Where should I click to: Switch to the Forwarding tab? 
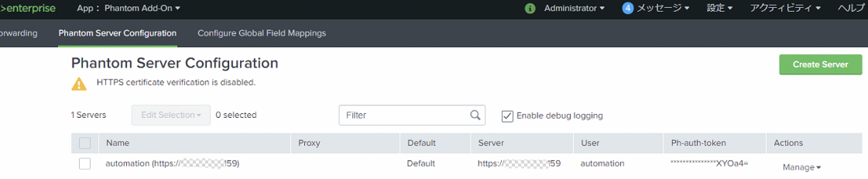pos(19,33)
